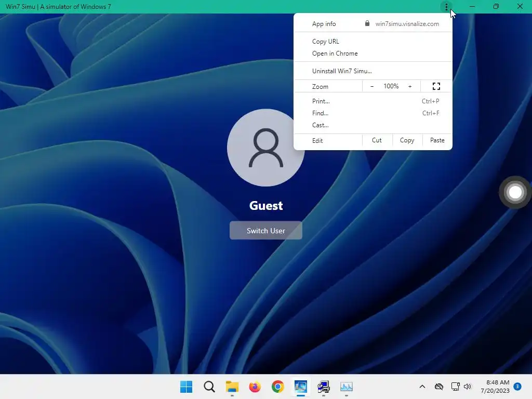Click the App info menu entry
This screenshot has width=532, height=399.
point(324,24)
